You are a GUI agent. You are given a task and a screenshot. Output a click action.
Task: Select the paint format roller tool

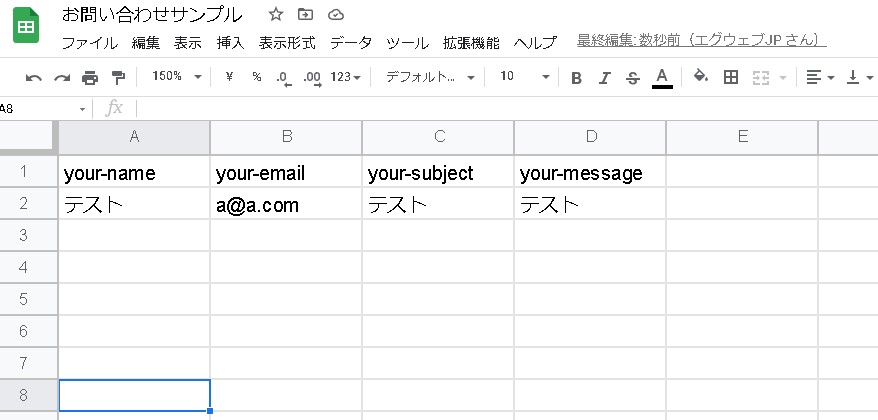pos(118,77)
